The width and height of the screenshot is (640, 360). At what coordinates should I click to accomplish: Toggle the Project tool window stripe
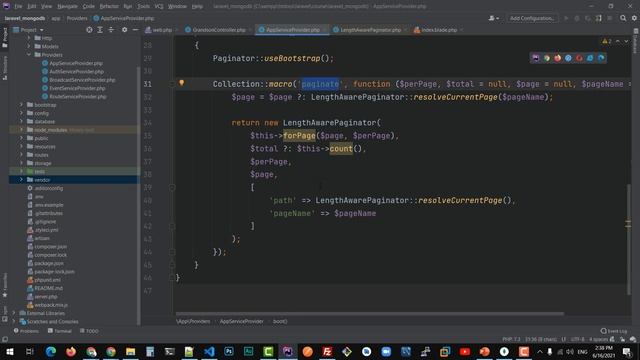coord(5,37)
